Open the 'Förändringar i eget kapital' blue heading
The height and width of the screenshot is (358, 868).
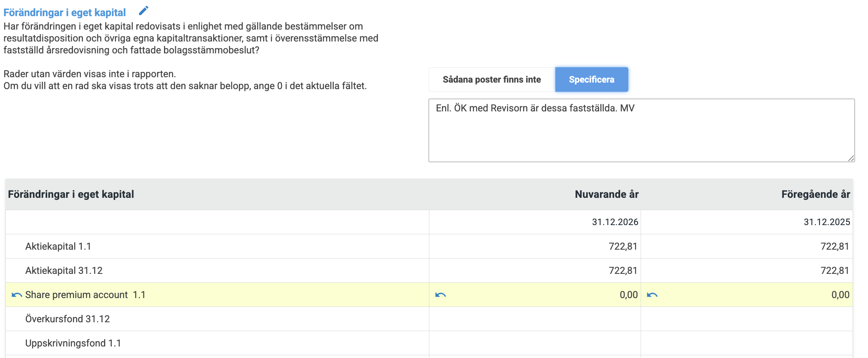pos(65,13)
